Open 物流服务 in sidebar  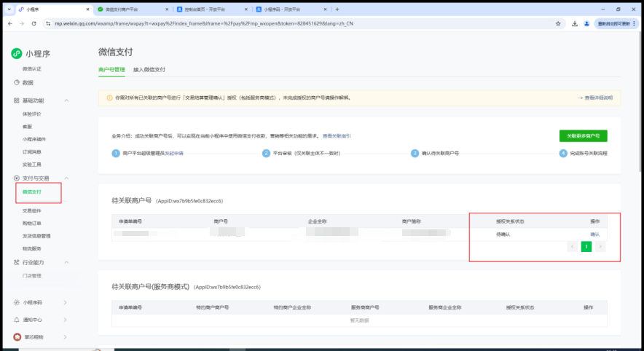32,249
